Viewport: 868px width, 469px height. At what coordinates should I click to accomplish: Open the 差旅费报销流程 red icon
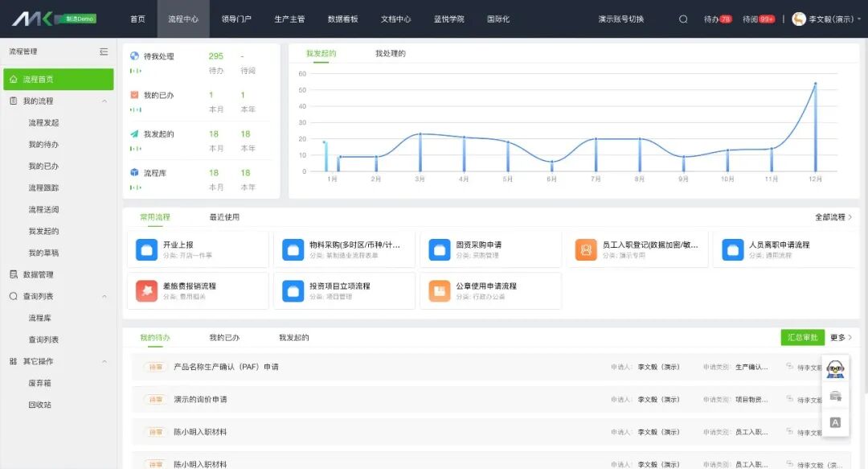click(146, 291)
